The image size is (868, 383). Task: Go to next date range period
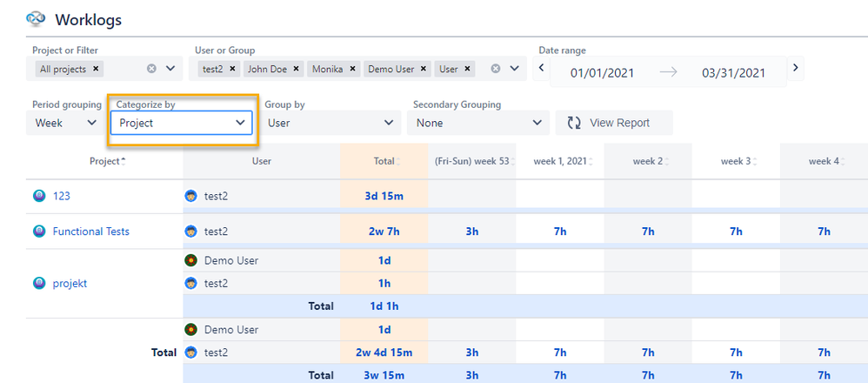(796, 68)
